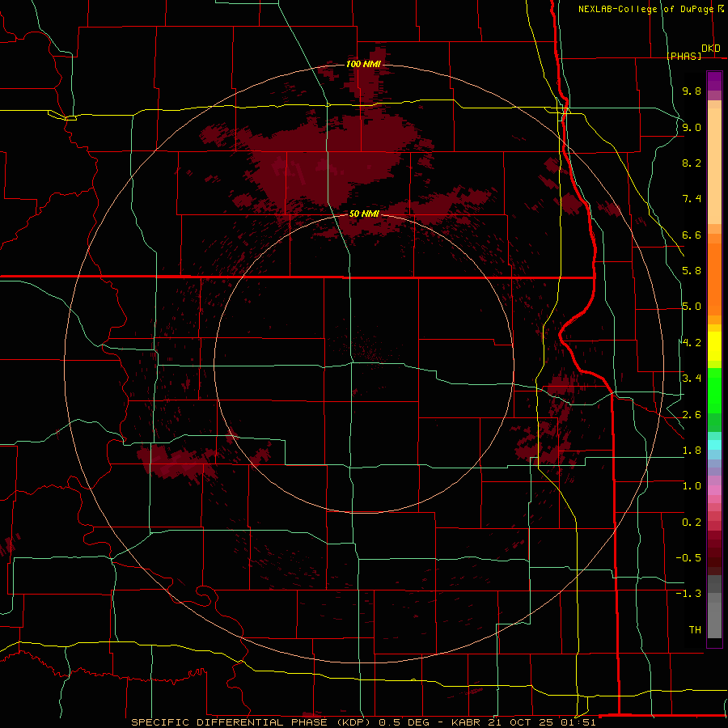Click the '21 OCT 25 01:51' timestamp in the caption
728x728 pixels.
click(x=542, y=722)
